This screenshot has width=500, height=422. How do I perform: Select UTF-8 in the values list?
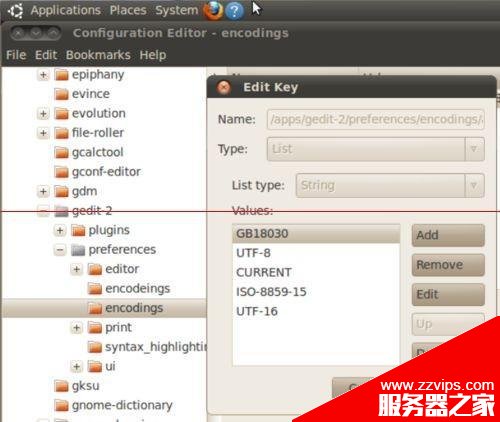316,253
